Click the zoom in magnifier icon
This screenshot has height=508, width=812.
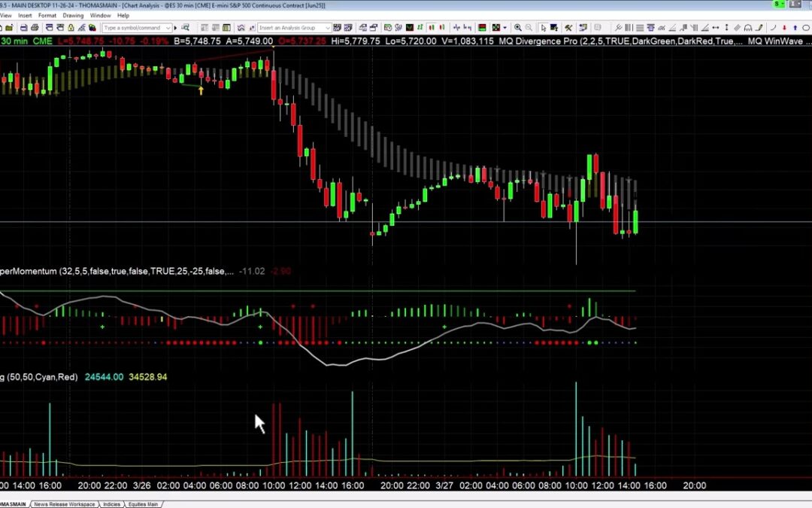point(518,28)
